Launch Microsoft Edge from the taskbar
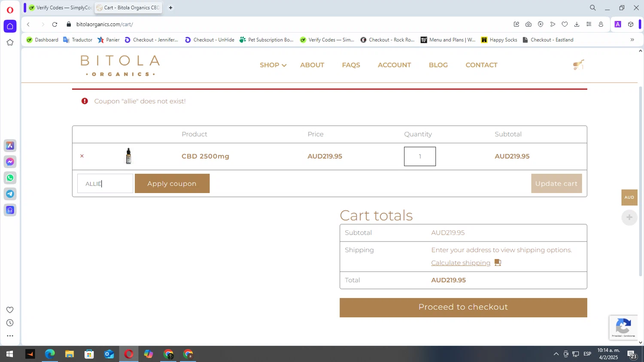Viewport: 644px width, 362px height. tap(50, 354)
